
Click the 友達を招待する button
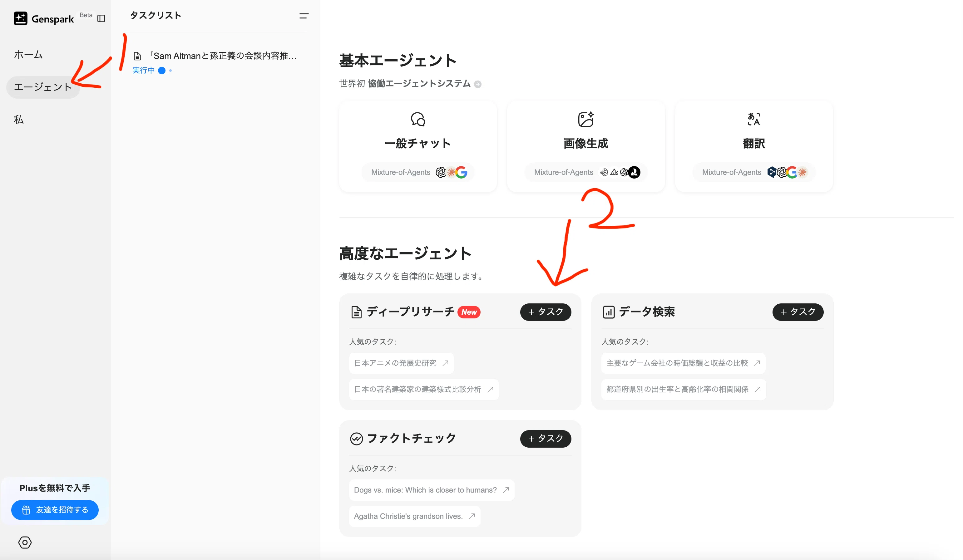pyautogui.click(x=55, y=510)
